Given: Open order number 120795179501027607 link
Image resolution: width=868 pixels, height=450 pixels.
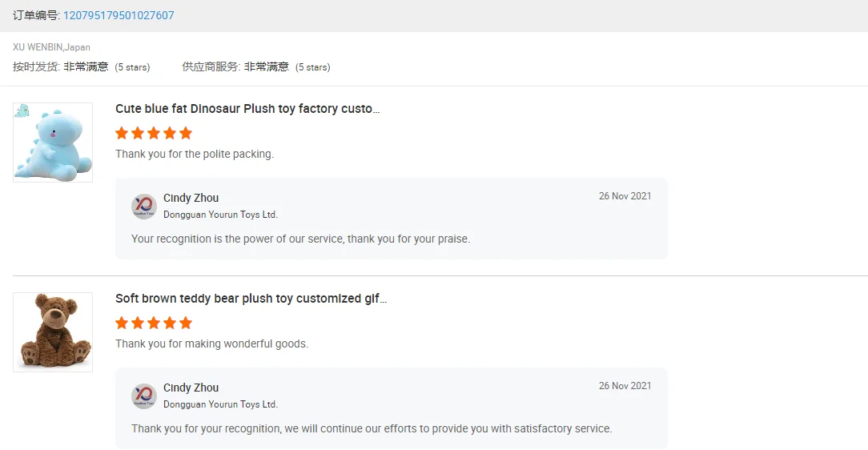Looking at the screenshot, I should [x=119, y=15].
